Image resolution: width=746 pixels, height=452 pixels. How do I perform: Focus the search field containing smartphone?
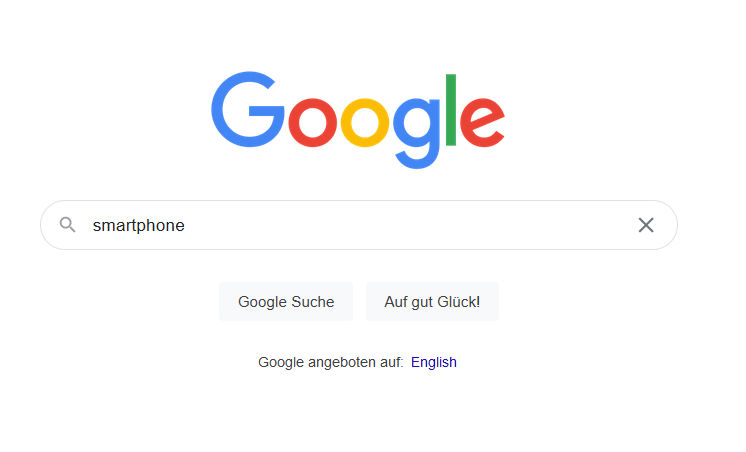pos(359,225)
